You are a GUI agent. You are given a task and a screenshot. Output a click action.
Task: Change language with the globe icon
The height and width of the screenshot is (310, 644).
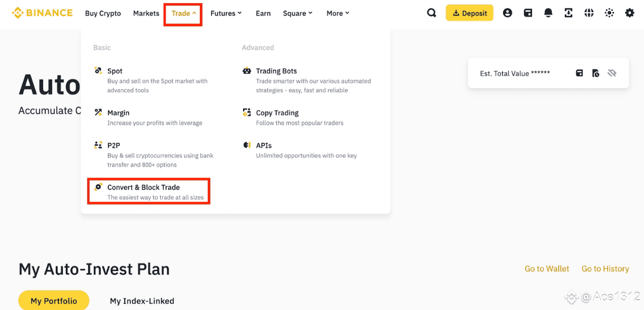[x=589, y=13]
